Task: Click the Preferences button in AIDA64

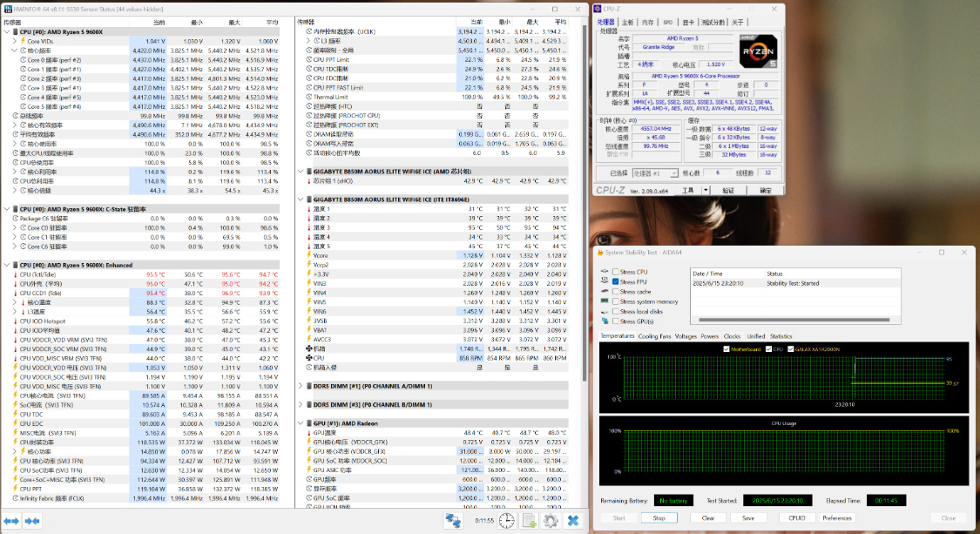Action: pyautogui.click(x=836, y=517)
